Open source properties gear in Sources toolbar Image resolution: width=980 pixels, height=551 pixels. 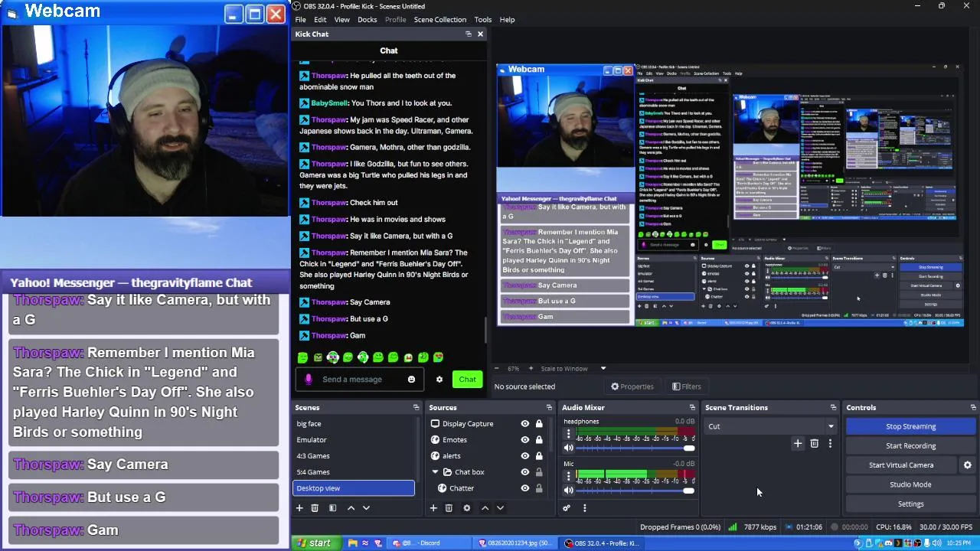466,508
